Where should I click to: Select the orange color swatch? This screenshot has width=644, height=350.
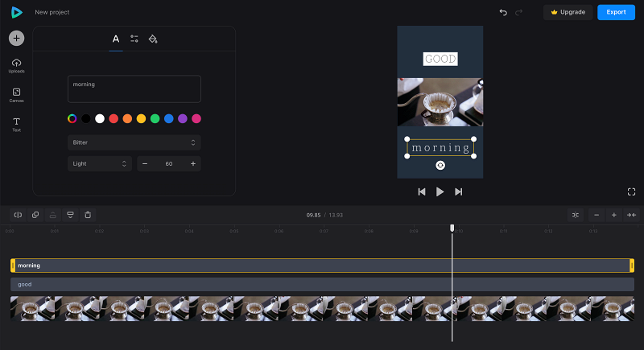coord(127,118)
